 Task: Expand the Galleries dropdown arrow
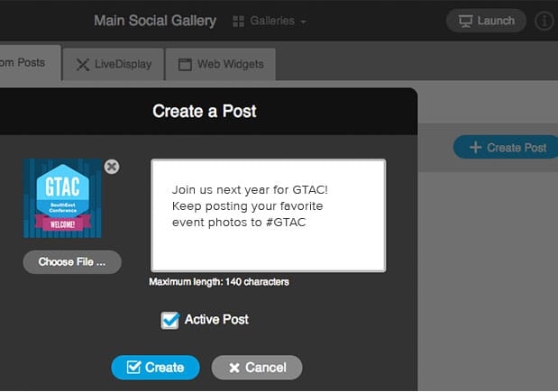click(x=304, y=22)
